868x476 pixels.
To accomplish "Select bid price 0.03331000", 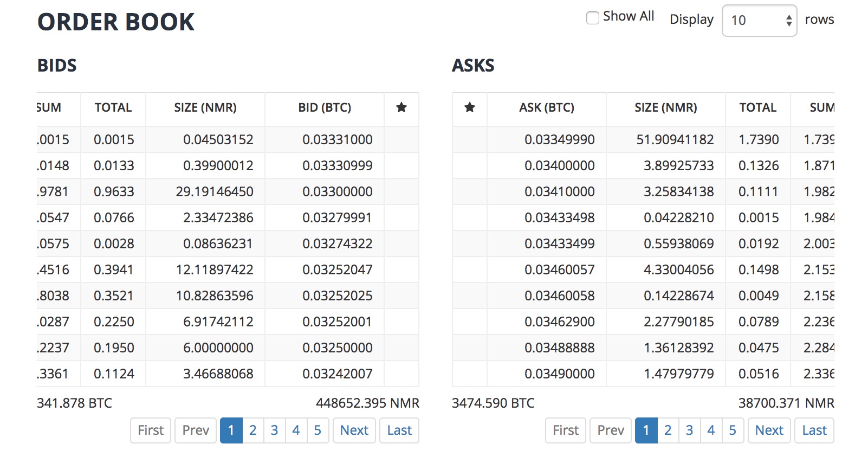I will pos(338,140).
